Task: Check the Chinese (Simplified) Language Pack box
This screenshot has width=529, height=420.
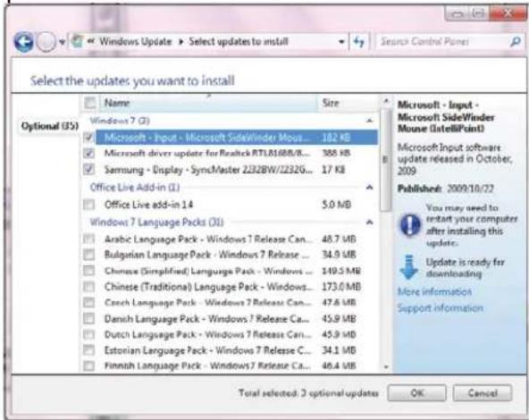Action: point(89,271)
